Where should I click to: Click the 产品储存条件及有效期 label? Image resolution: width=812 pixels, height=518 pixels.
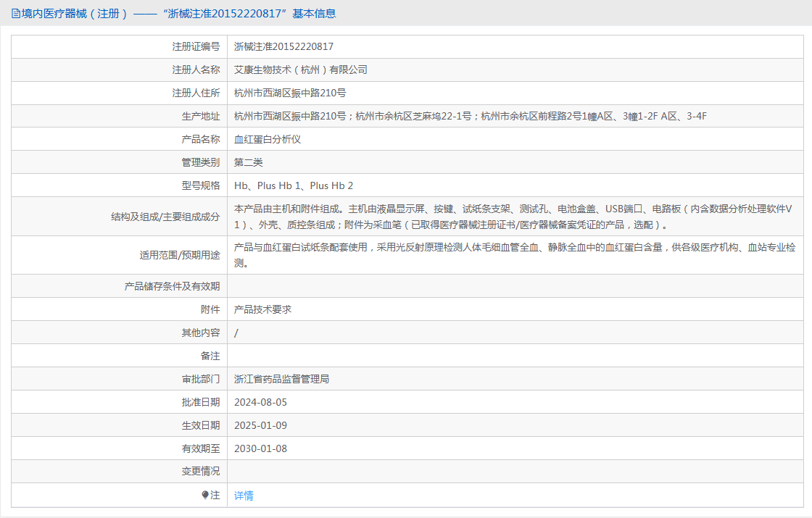tap(172, 286)
